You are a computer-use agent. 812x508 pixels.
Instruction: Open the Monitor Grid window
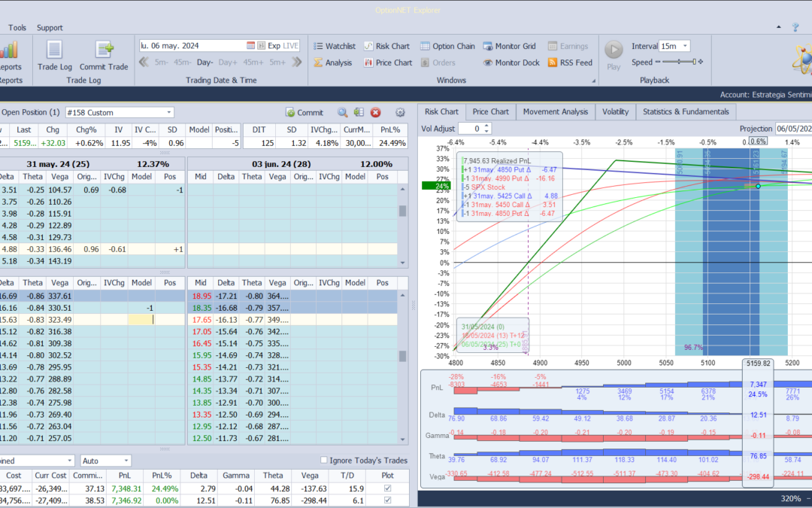coord(510,46)
